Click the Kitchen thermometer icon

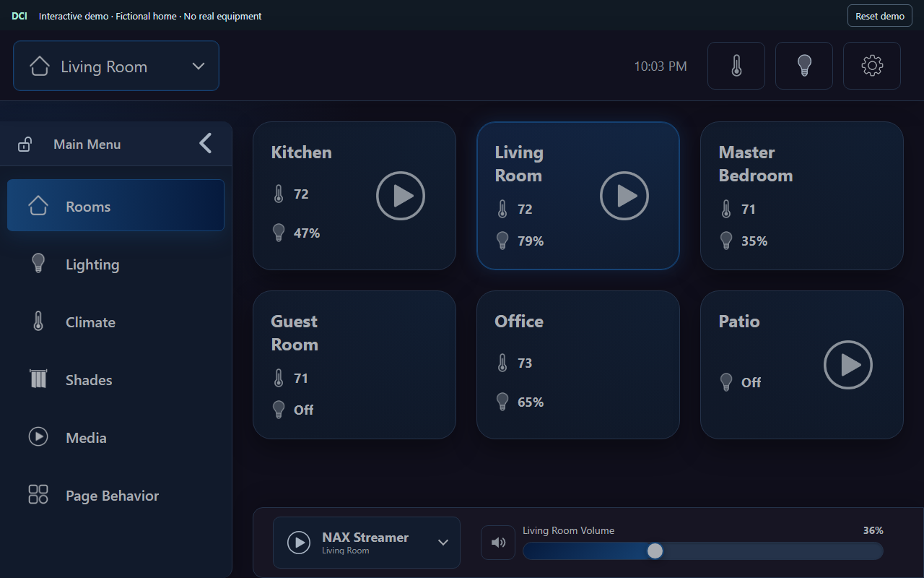tap(279, 194)
